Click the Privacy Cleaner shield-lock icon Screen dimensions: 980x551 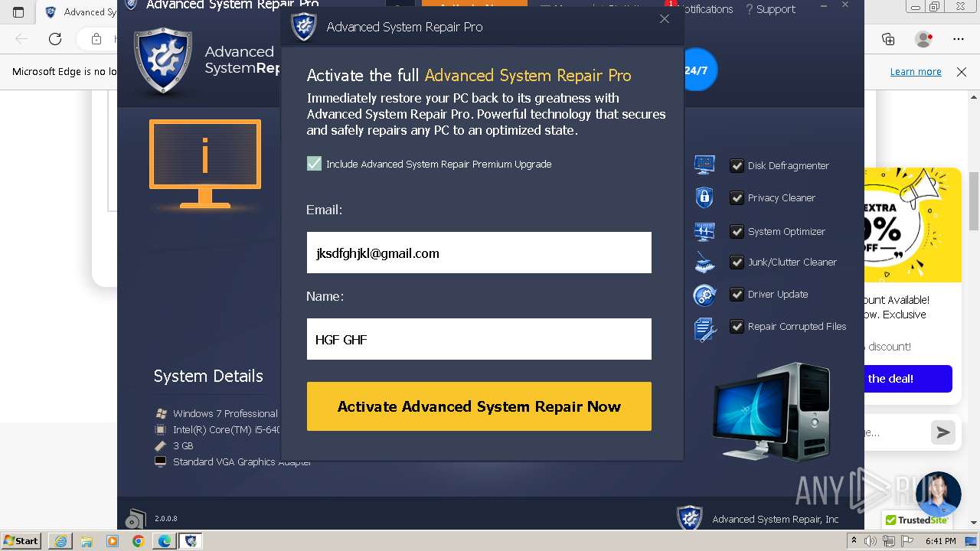pyautogui.click(x=704, y=197)
